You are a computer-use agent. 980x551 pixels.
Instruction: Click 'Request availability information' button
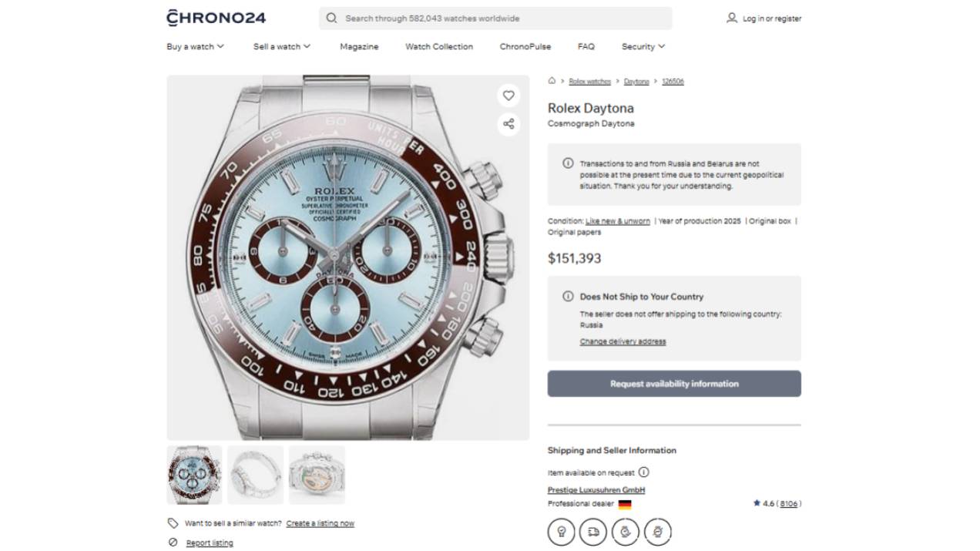(x=674, y=384)
